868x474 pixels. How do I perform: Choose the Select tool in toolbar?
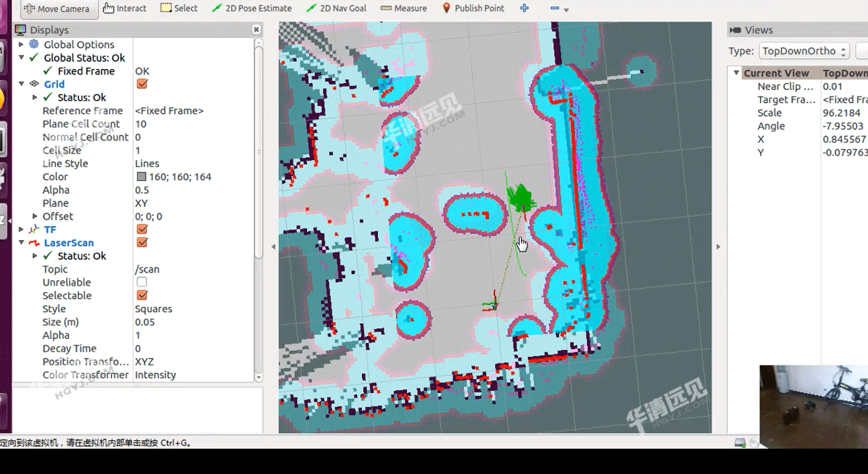tap(179, 8)
